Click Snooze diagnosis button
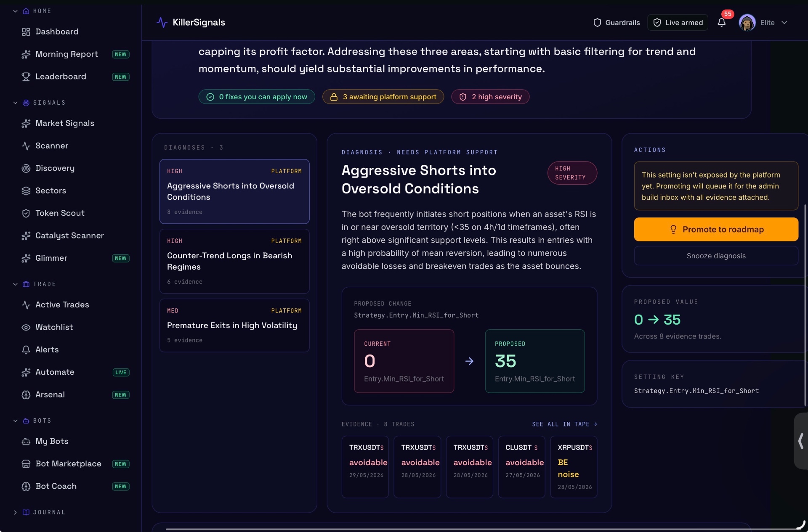 716,256
